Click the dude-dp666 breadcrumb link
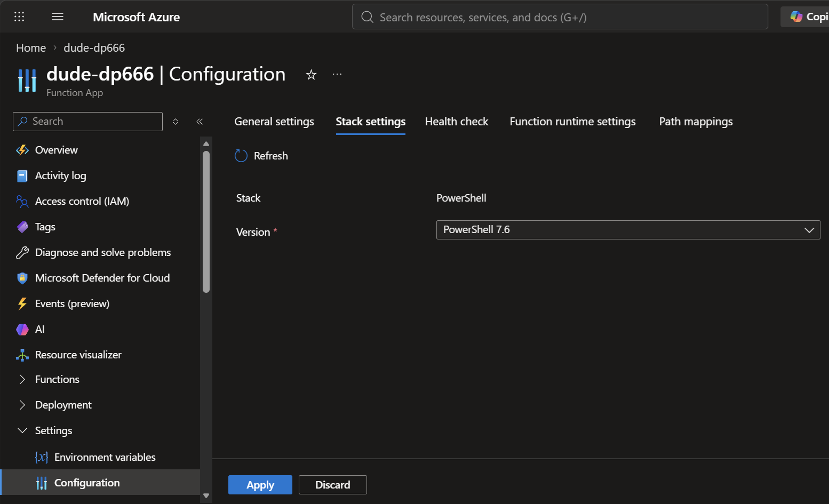The image size is (829, 504). 94,48
